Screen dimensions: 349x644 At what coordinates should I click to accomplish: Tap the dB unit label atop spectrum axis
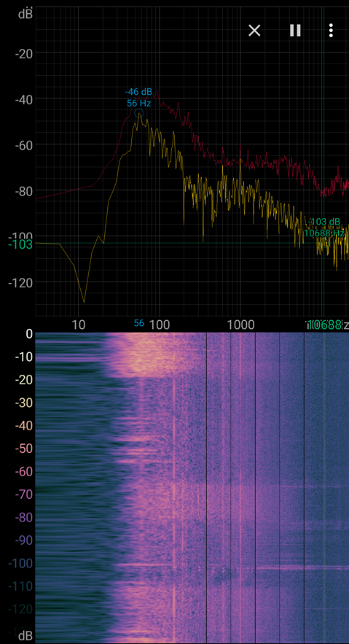pos(25,14)
